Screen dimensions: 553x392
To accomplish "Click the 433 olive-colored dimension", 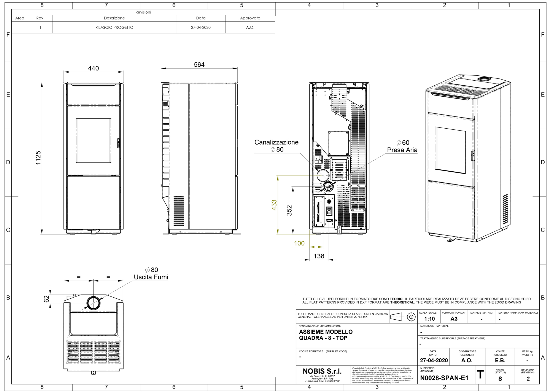I will (274, 205).
